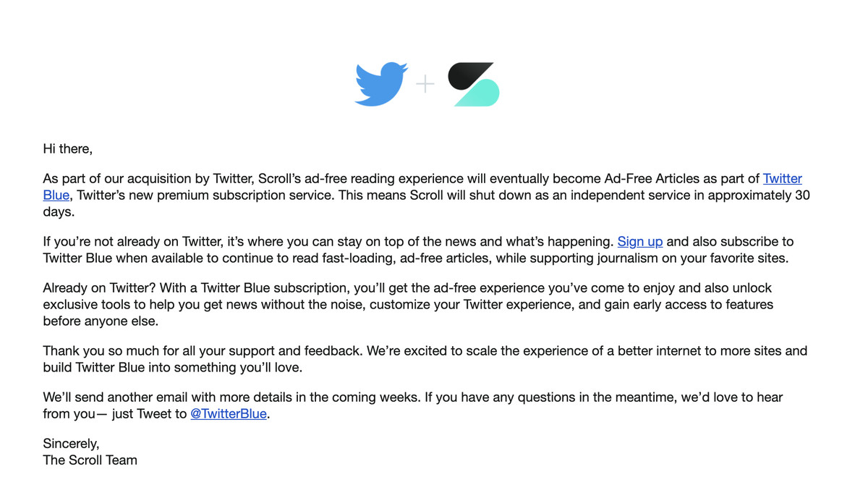Click paragraph starting As part of our acquisition
Image resolution: width=868 pixels, height=501 pixels.
(427, 195)
